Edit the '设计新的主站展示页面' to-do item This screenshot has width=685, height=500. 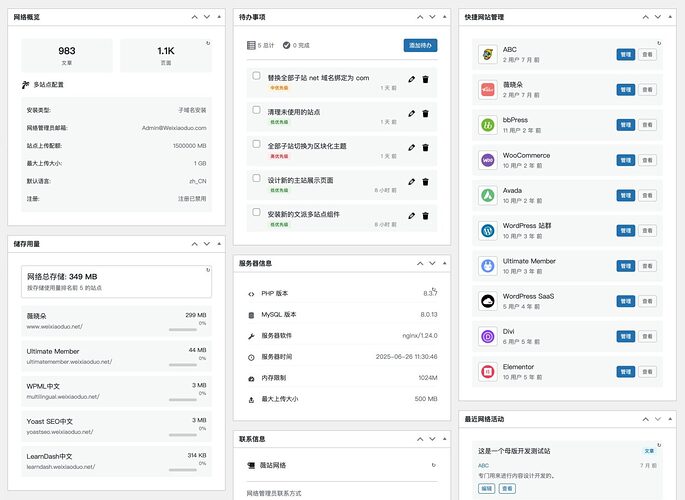point(411,181)
